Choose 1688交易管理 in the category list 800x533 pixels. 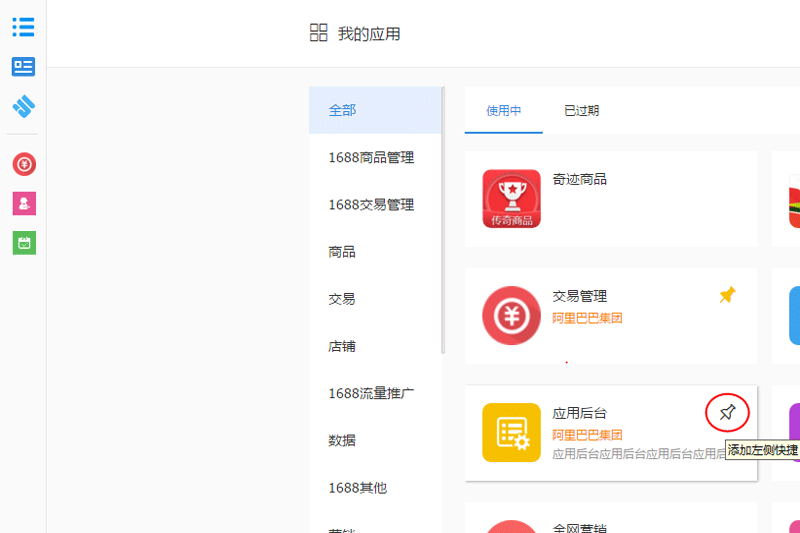click(x=370, y=204)
